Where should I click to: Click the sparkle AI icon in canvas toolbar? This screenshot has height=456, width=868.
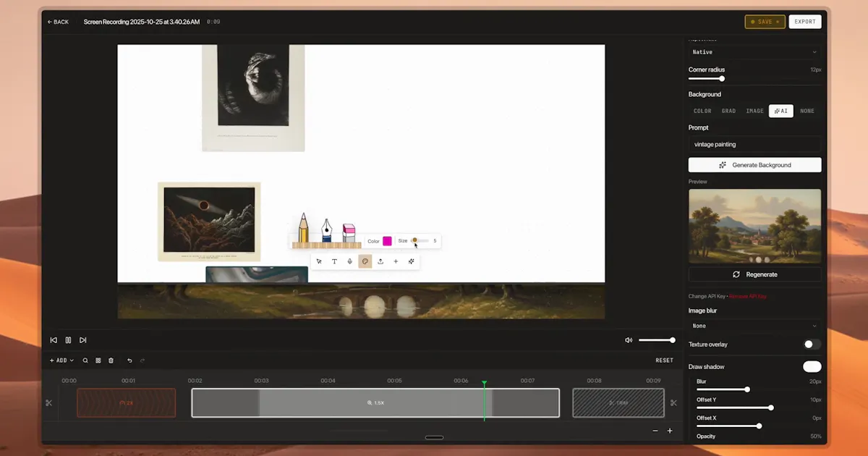[x=412, y=261]
